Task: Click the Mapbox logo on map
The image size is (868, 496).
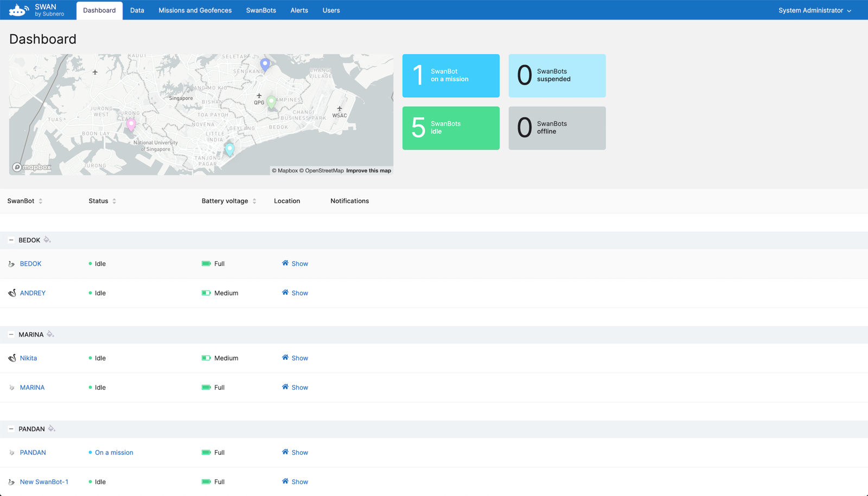Action: point(32,167)
